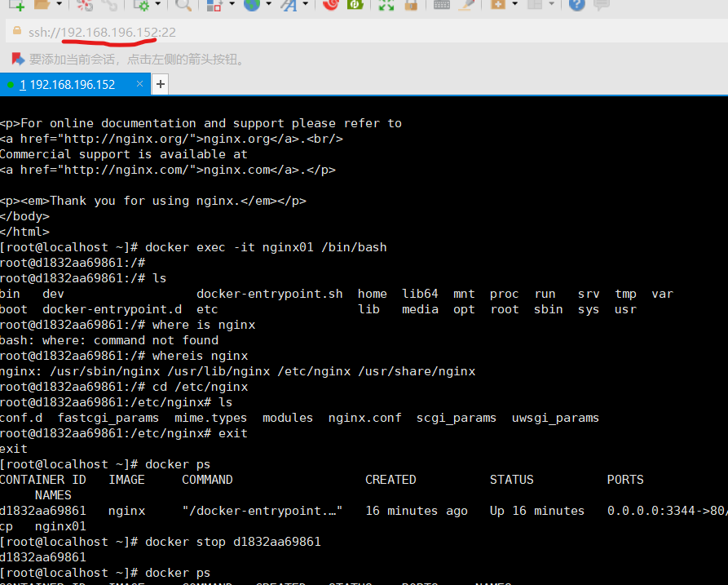
Task: Click the Disconnect icon in the toolbar
Action: [85, 5]
